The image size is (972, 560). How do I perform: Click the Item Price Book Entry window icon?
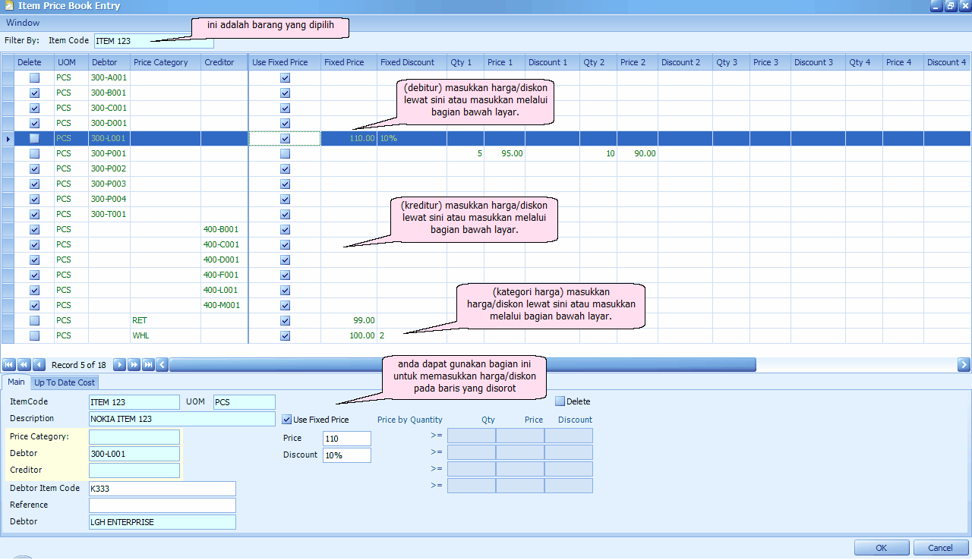(8, 6)
